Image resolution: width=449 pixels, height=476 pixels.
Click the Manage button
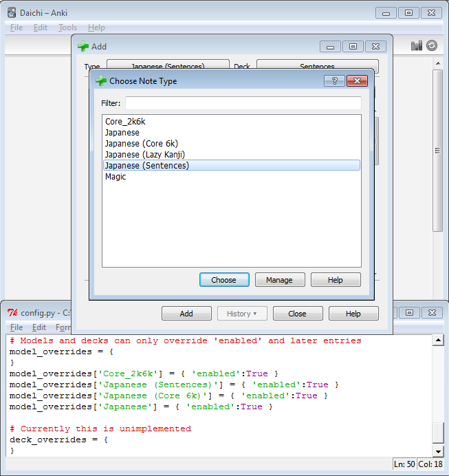280,279
